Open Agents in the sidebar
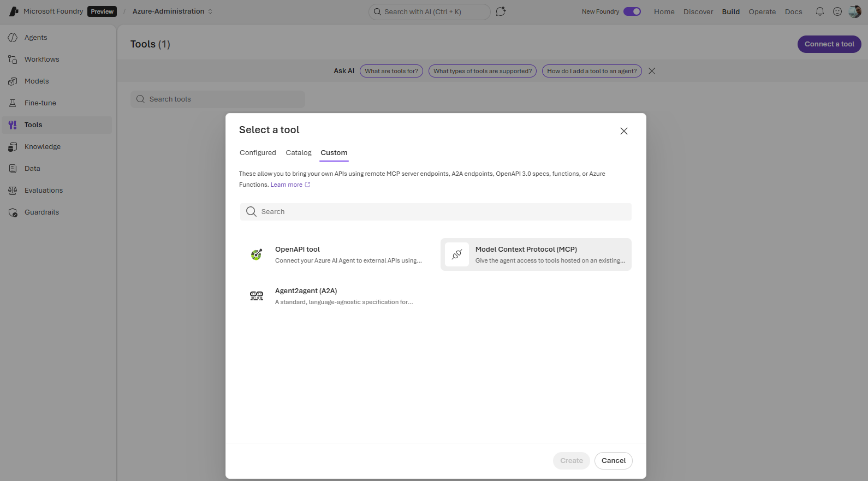Screen dimensions: 868x481 coord(36,38)
